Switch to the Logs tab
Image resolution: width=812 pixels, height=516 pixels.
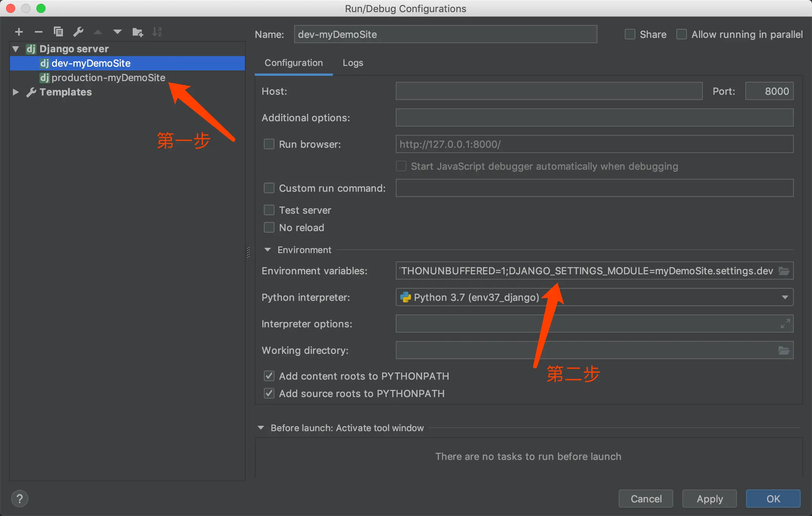[353, 63]
